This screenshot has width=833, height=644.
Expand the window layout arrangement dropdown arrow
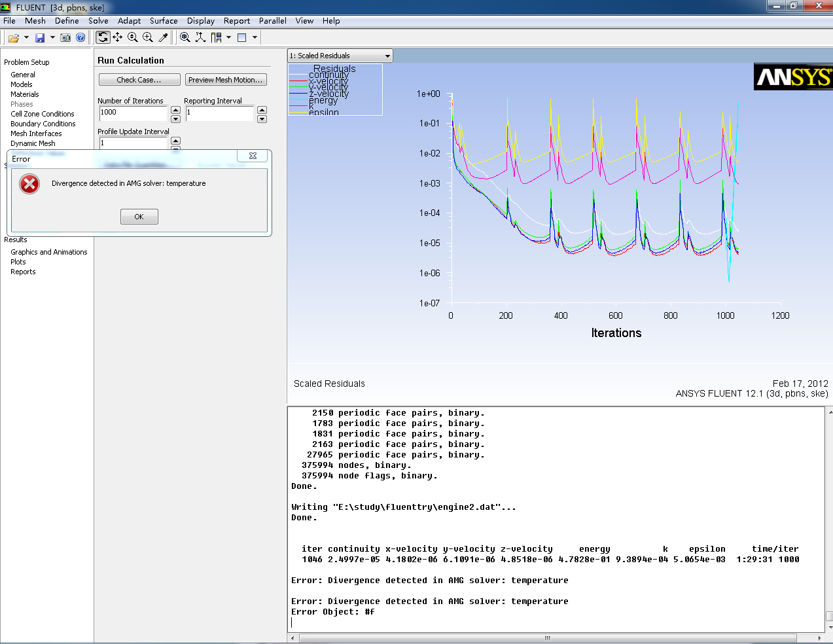pyautogui.click(x=228, y=38)
